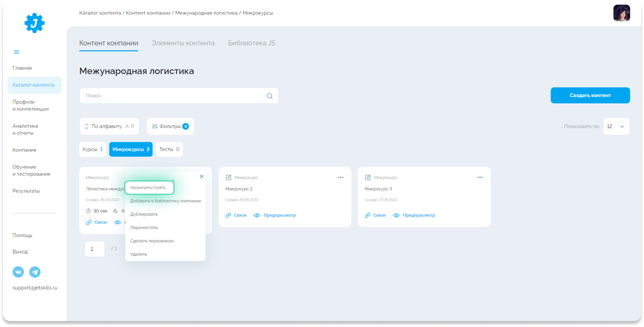Open three-dots menu on Микрокурс 3 card

pyautogui.click(x=480, y=177)
